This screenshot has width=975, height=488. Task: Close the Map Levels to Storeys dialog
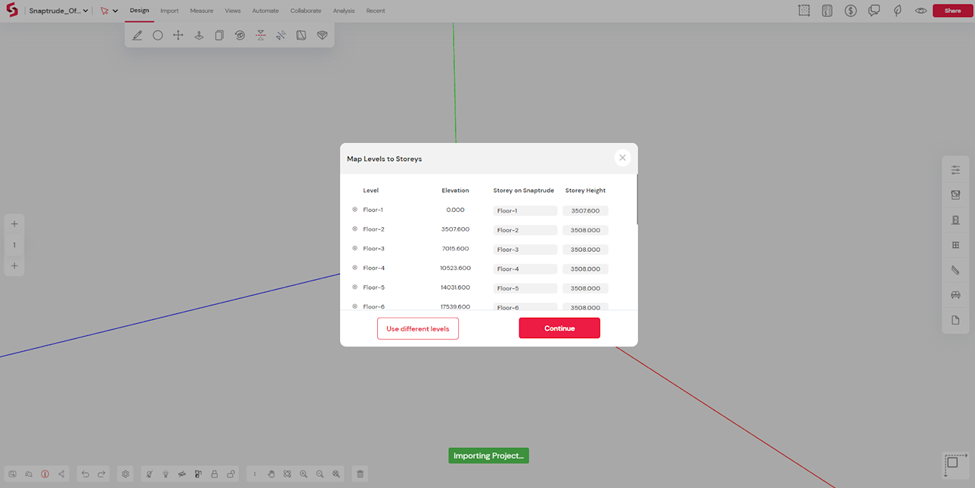[622, 158]
